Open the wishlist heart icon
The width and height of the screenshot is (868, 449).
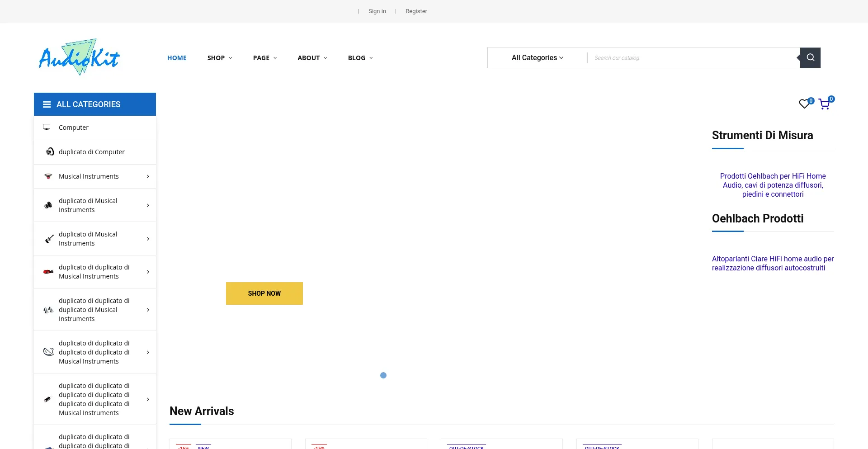tap(804, 104)
